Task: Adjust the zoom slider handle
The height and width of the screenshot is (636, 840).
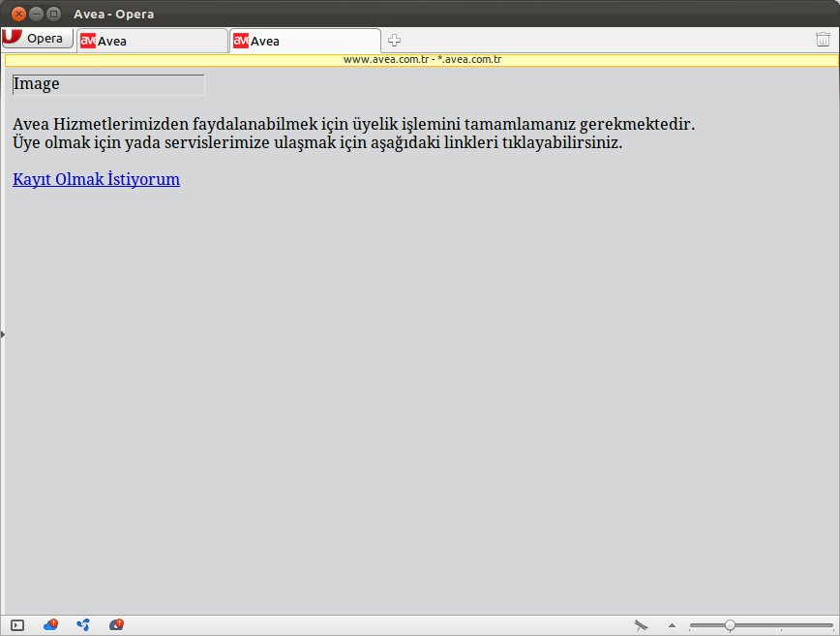Action: [730, 625]
